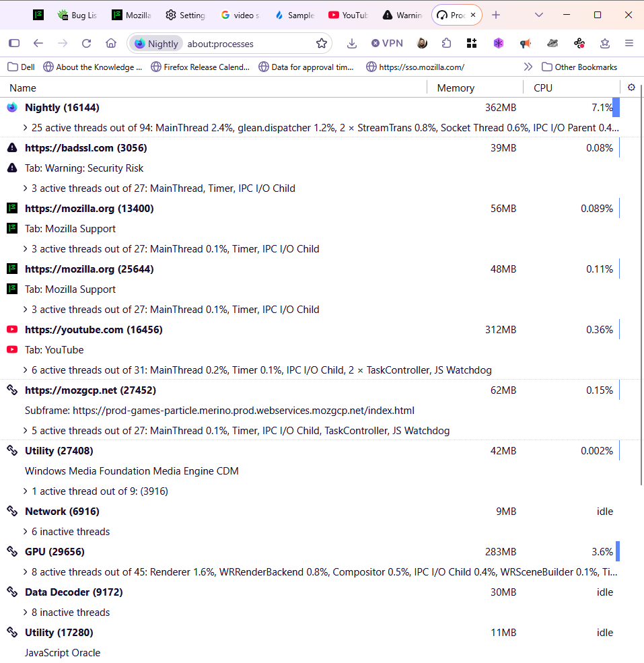Click the starred bookmarks tray icon
Screen dimensions: 644x663
point(605,43)
